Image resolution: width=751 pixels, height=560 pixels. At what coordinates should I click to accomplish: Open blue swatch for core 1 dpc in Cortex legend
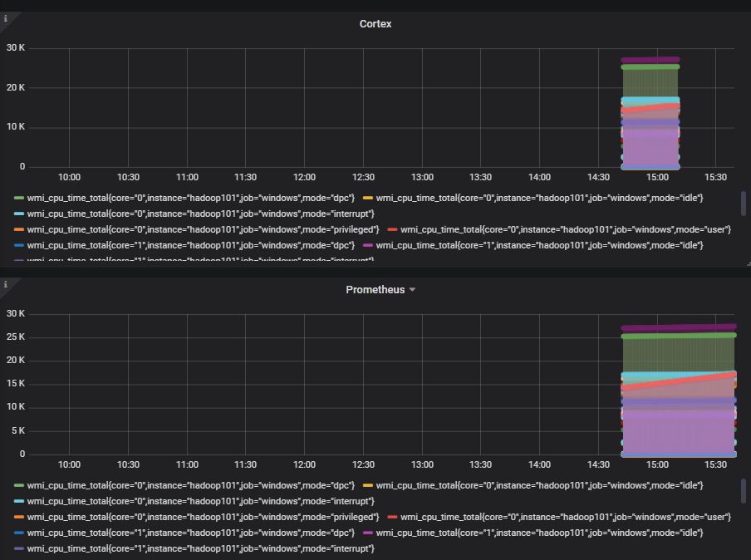pos(19,245)
